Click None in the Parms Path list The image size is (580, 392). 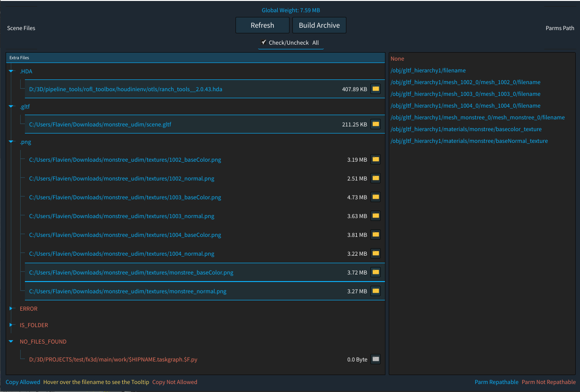397,59
